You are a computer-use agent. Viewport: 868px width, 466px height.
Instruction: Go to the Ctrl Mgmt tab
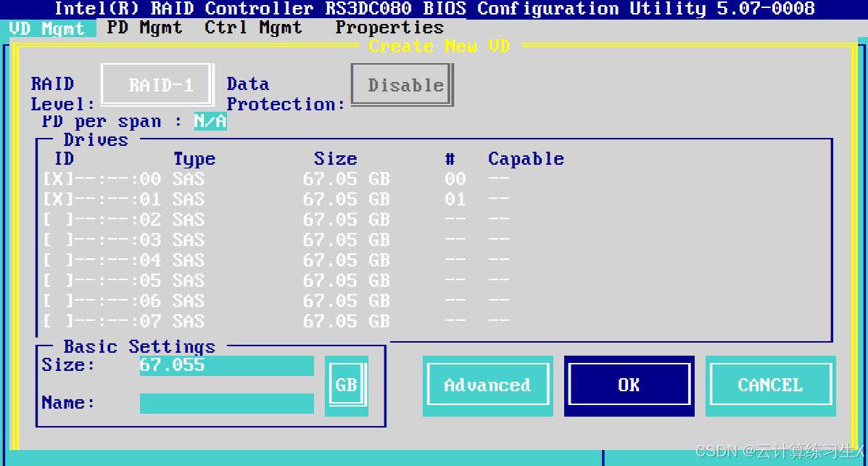coord(253,28)
